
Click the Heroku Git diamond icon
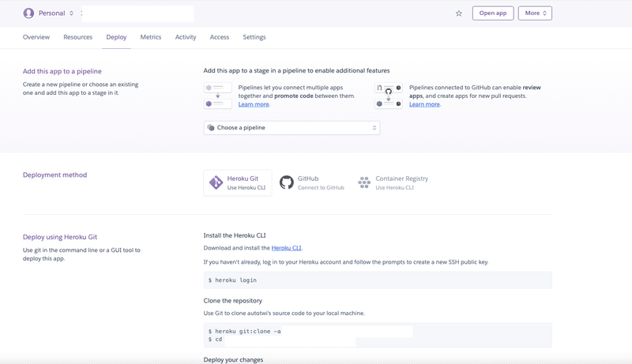tap(216, 182)
